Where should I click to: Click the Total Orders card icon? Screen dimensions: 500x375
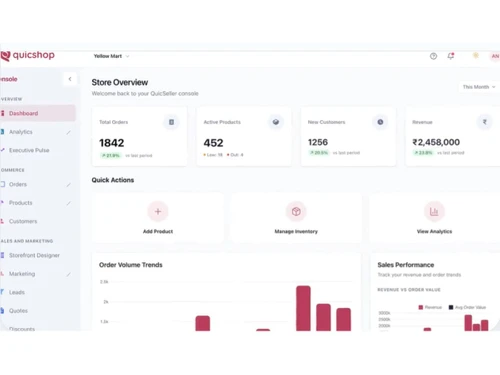click(x=171, y=122)
